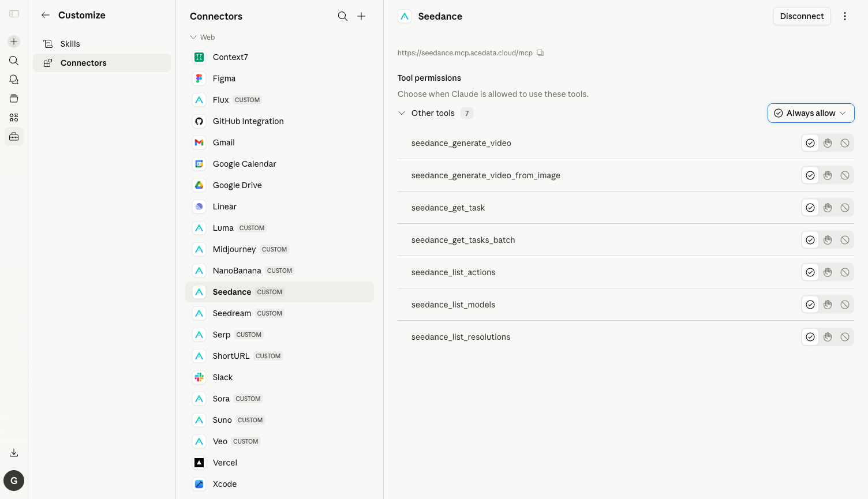Toggle the left sidebar panel icon

pyautogui.click(x=14, y=14)
